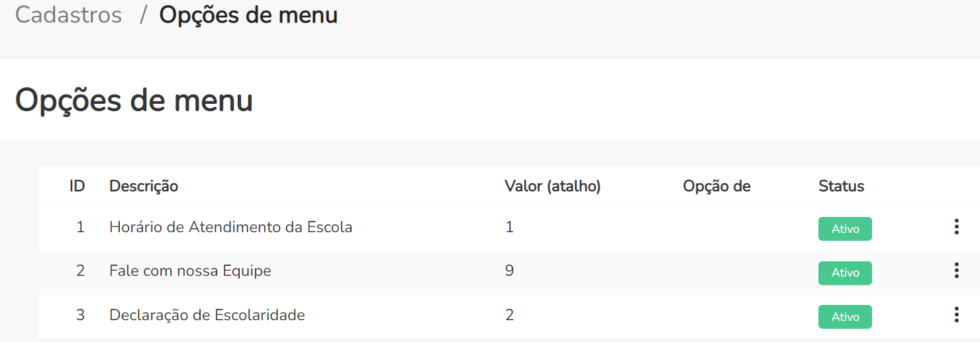Click the Declaração de Escolaridade description

tap(207, 315)
